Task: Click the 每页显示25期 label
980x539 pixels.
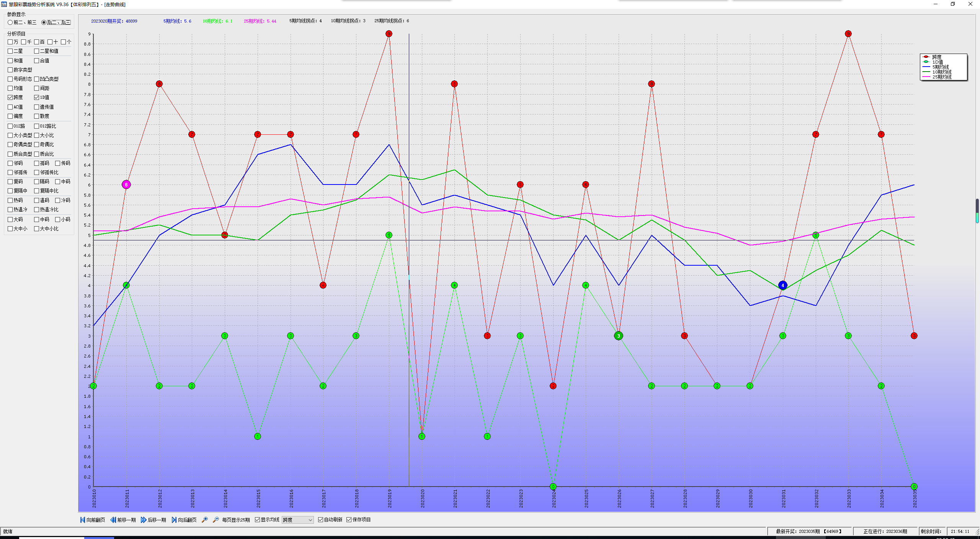Action: point(236,520)
